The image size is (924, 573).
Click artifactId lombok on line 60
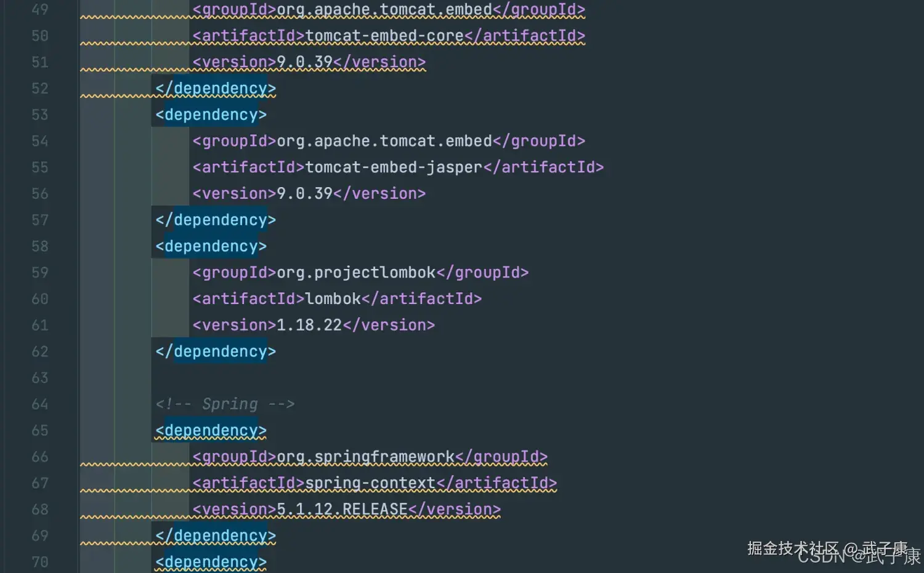pyautogui.click(x=337, y=299)
